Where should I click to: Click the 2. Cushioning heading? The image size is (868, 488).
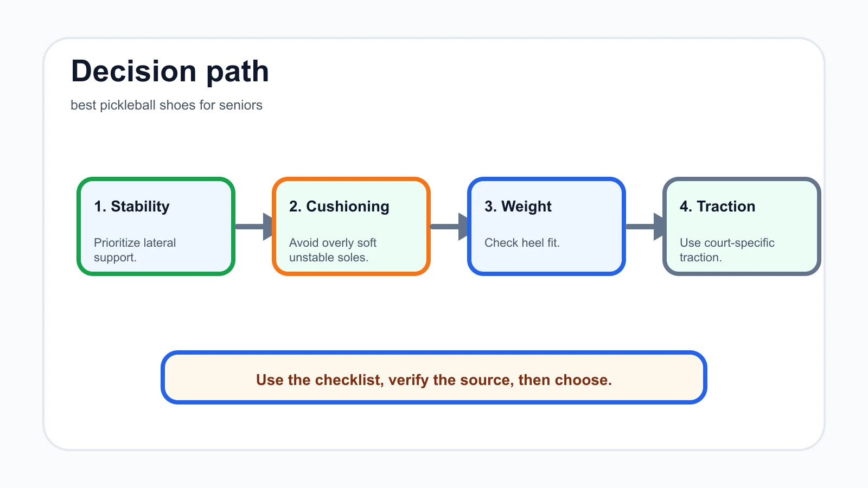click(x=339, y=207)
